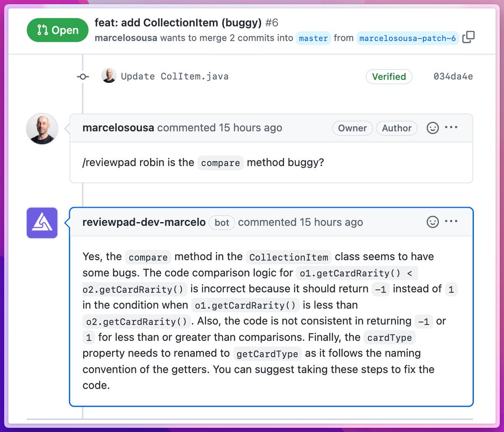Open the options menu on reviewpad-dev-marcelo's comment
The height and width of the screenshot is (432, 504).
(451, 222)
